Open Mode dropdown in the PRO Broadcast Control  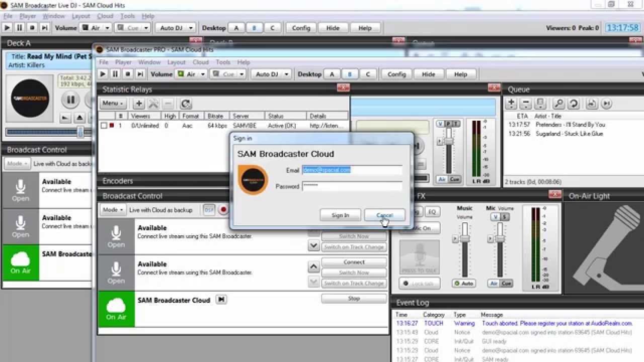pyautogui.click(x=112, y=210)
